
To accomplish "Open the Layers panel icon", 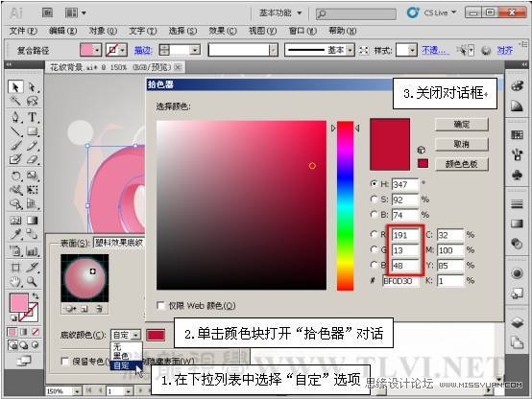I will click(517, 322).
